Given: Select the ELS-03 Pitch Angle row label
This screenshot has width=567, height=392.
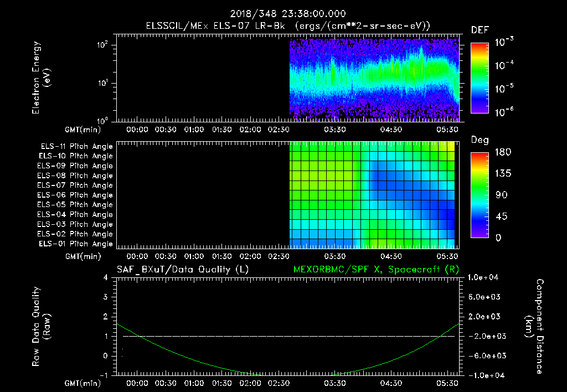Looking at the screenshot, I should pyautogui.click(x=75, y=225).
